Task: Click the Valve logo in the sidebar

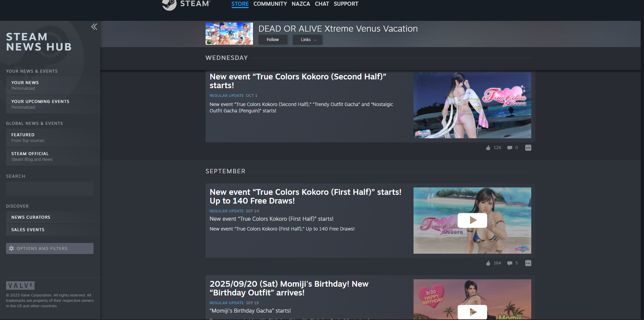Action: pos(21,286)
